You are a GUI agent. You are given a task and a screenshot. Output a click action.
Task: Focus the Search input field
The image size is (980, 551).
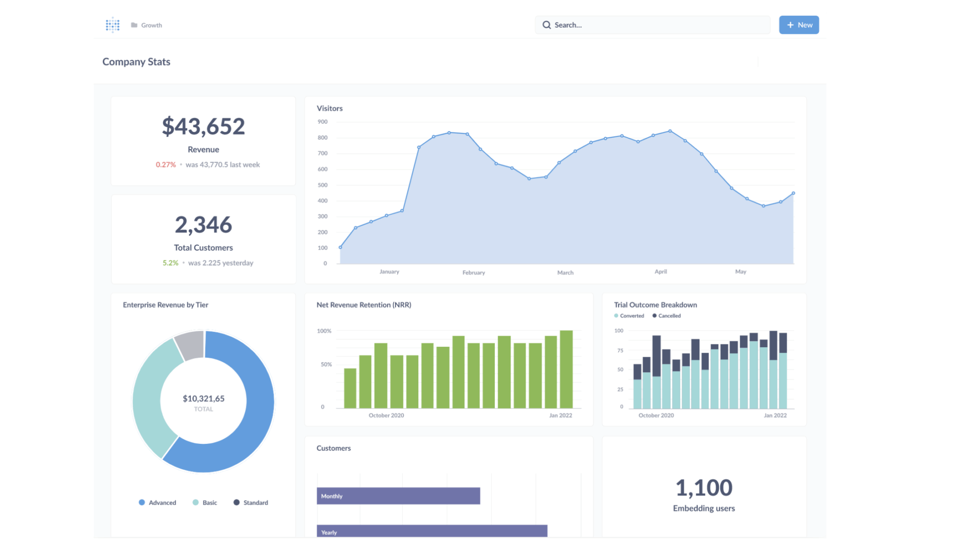(653, 25)
